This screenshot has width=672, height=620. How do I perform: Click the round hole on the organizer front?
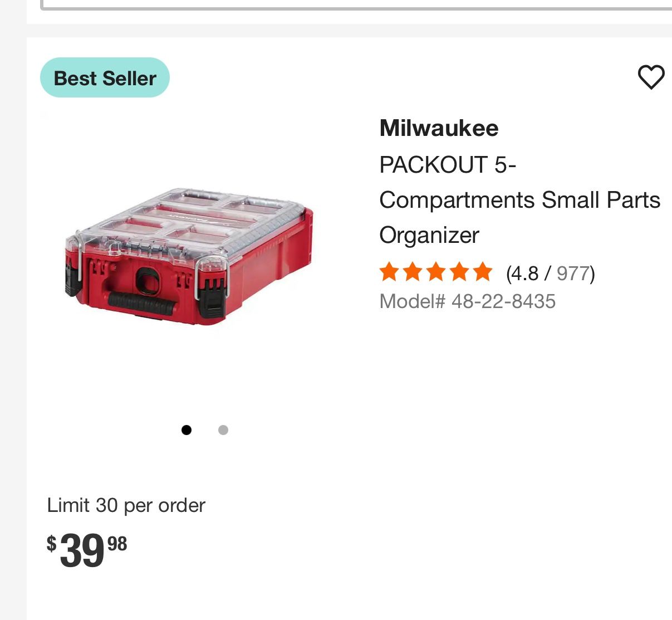(x=147, y=280)
